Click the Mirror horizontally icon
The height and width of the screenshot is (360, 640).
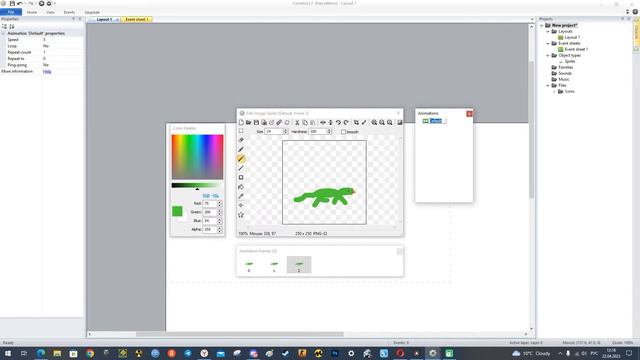[x=323, y=122]
